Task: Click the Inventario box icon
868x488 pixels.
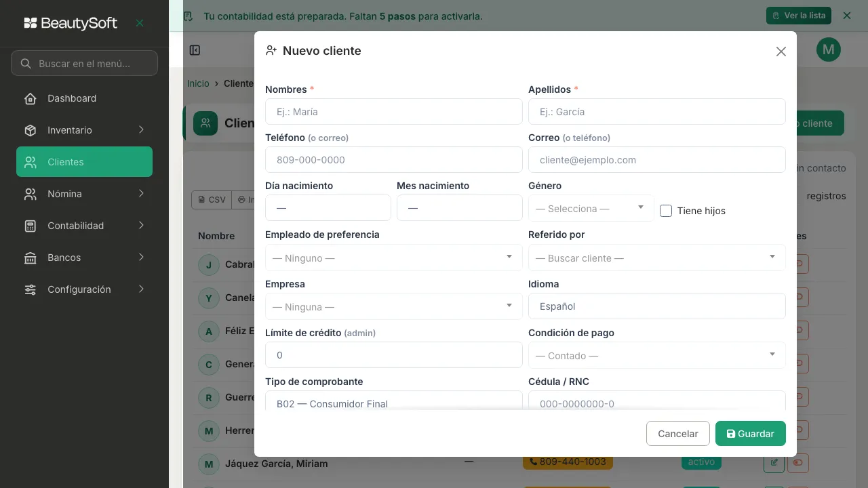Action: (31, 130)
